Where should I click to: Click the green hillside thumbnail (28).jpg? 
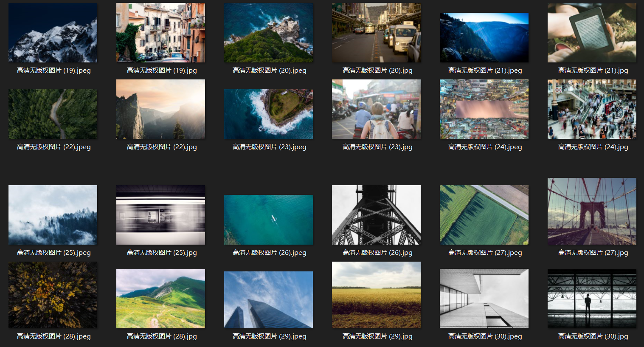pos(160,299)
